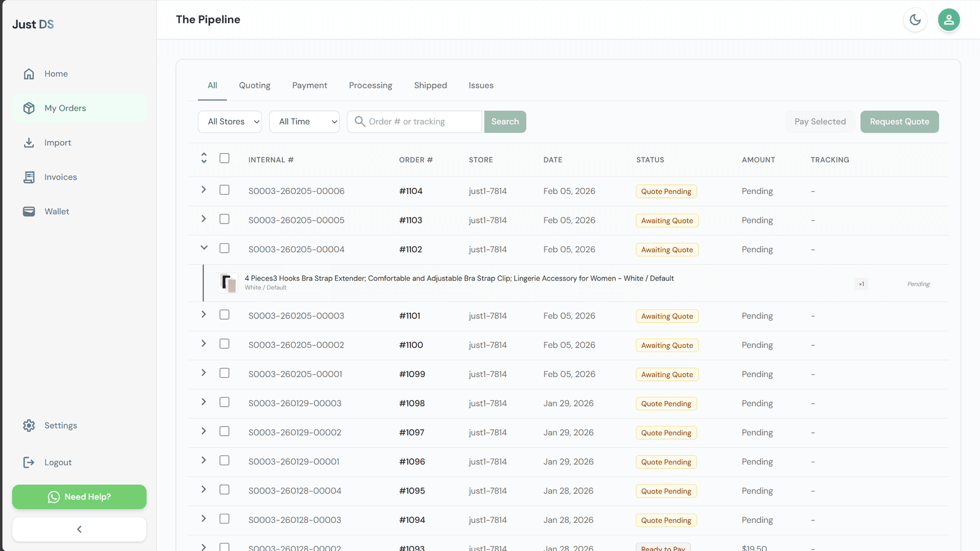Screen dimensions: 980x551
Task: Collapse the sidebar with the left arrow
Action: coord(79,529)
